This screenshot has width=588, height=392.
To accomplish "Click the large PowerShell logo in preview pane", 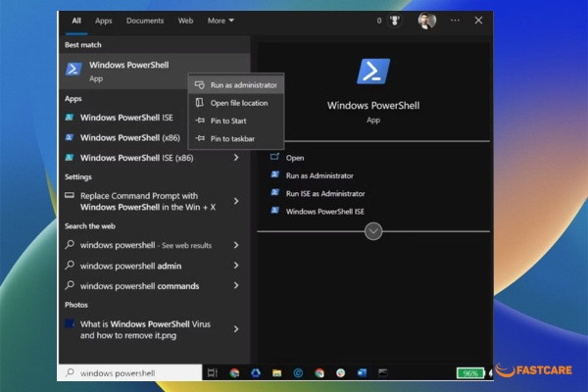I will (x=373, y=72).
